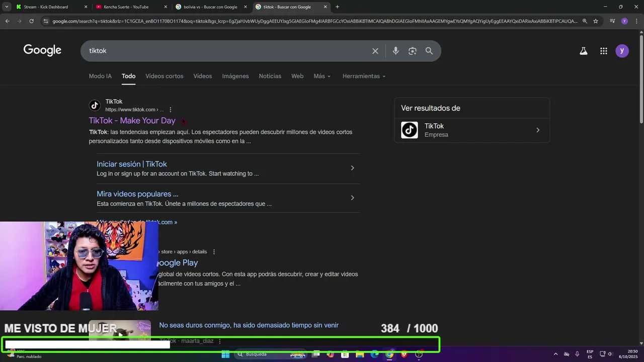Screen dimensions: 644x362
Task: Open volume icon in system tray
Action: click(610, 354)
